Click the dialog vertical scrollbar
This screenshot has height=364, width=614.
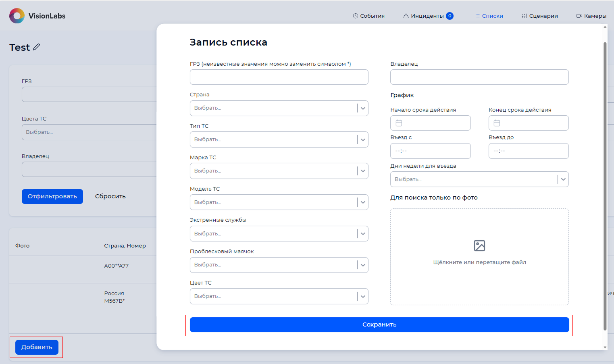[x=605, y=186]
